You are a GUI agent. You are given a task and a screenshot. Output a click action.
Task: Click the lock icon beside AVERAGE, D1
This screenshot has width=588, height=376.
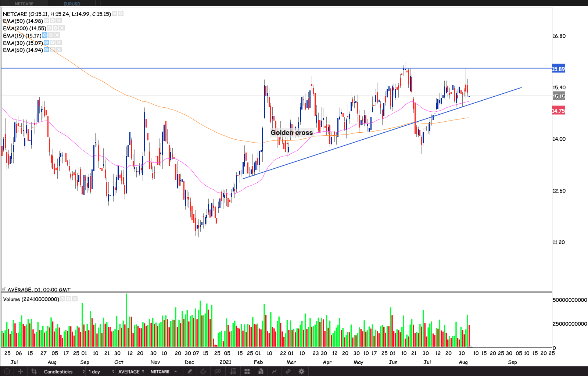click(4, 289)
